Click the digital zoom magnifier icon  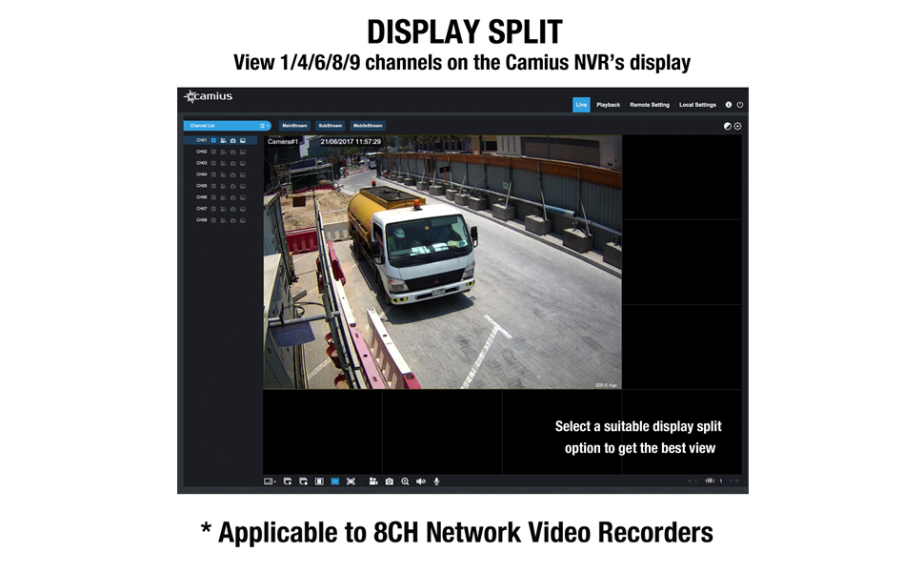[x=405, y=481]
